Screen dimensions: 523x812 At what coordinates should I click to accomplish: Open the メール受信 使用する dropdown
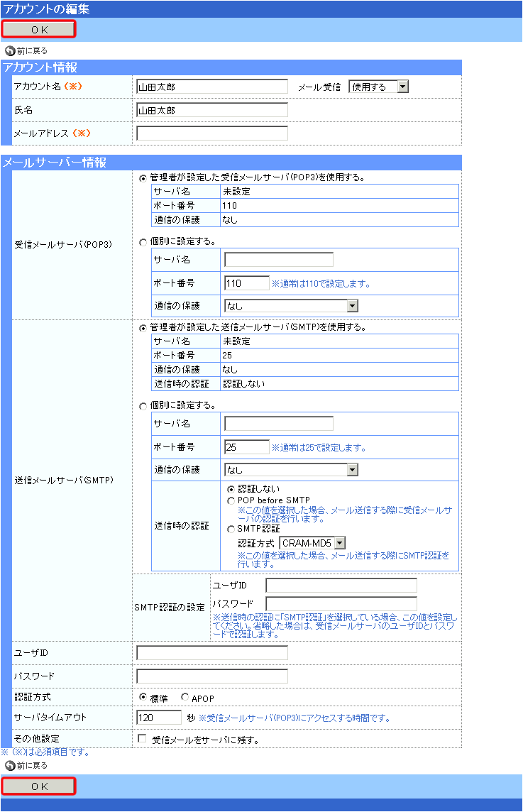click(x=378, y=87)
